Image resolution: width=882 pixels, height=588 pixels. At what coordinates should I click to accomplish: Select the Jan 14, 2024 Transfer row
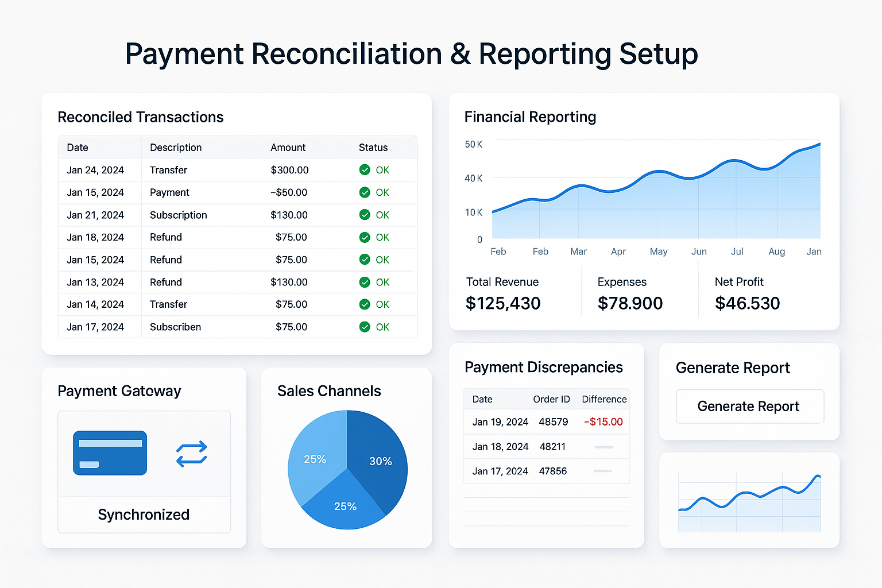point(230,304)
